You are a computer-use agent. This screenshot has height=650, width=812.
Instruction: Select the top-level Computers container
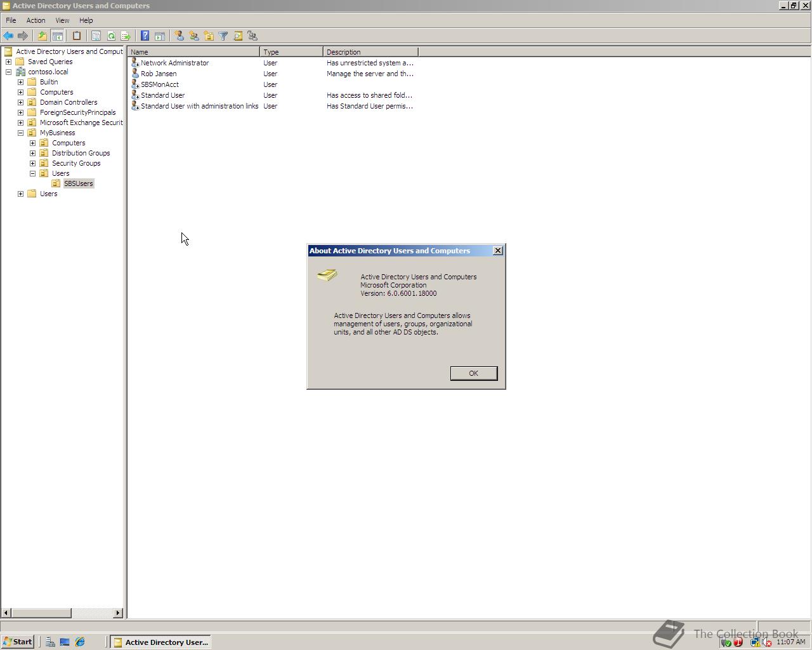[x=56, y=92]
